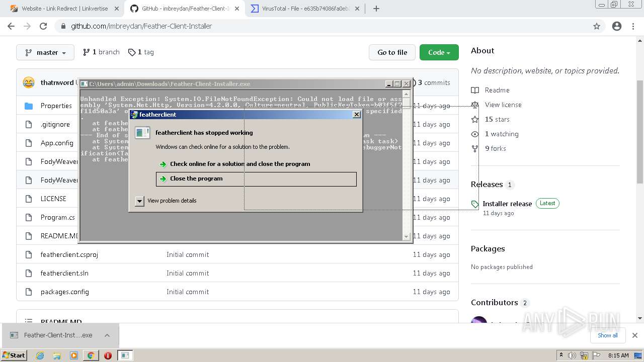644x362 pixels.
Task: Open the Chrome profile avatar menu
Action: coord(617,26)
